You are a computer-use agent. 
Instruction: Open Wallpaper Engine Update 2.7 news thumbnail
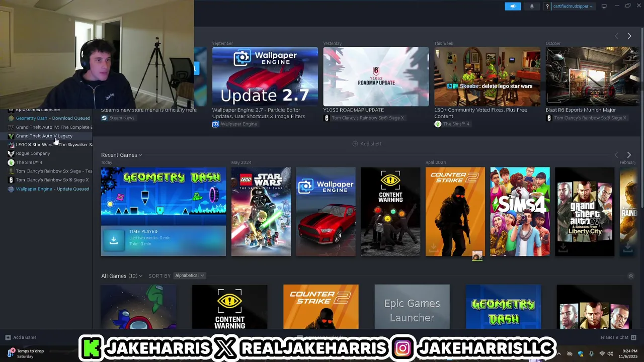[265, 76]
